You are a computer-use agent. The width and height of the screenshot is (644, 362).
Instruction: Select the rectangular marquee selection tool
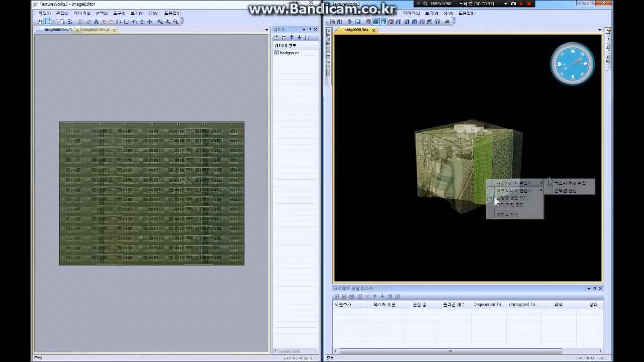pos(47,22)
